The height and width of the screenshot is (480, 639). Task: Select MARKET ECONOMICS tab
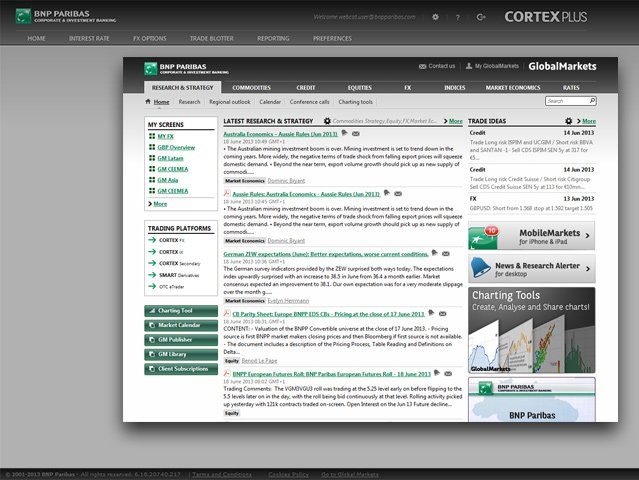513,88
